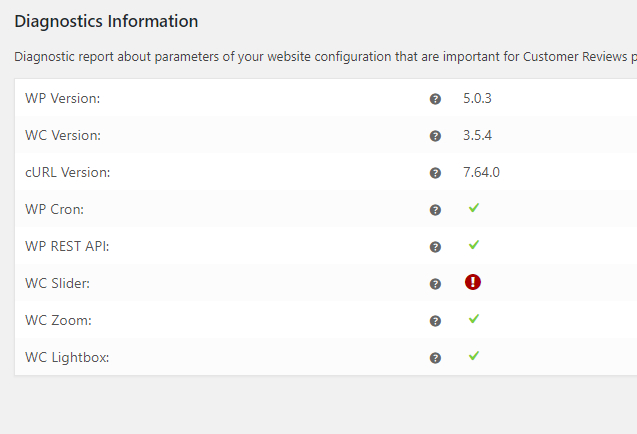The width and height of the screenshot is (637, 434).
Task: Click the help icon for WP Version
Action: point(435,99)
